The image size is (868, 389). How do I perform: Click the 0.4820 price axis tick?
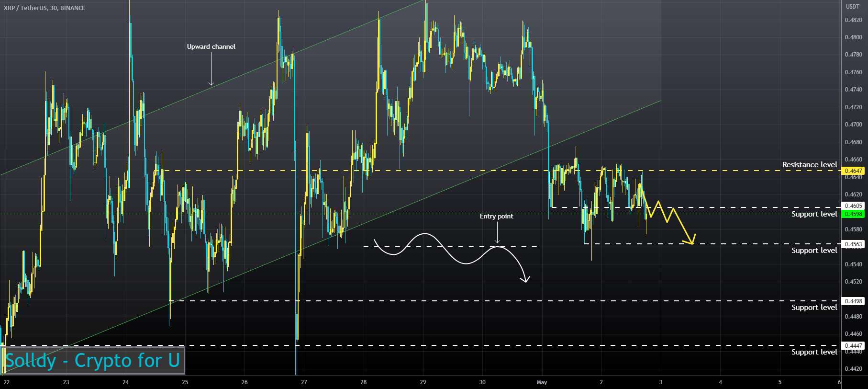(853, 20)
